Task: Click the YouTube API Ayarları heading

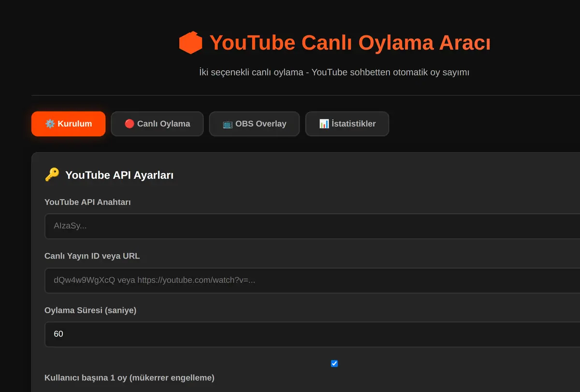Action: (119, 175)
